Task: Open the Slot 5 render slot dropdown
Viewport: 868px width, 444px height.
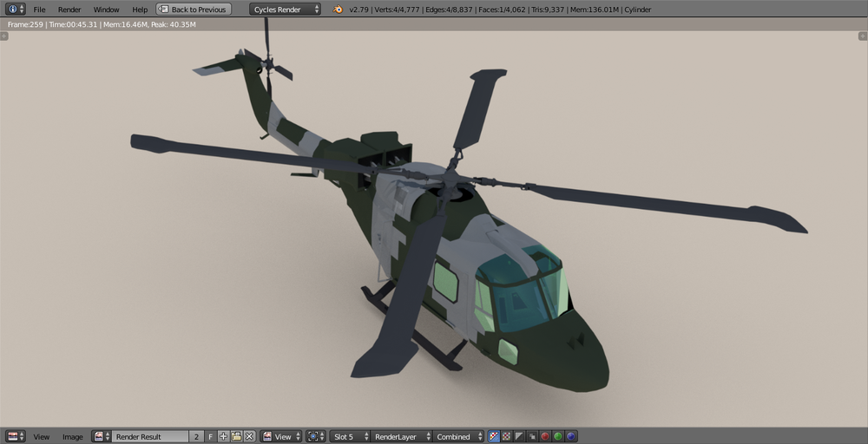Action: point(350,436)
